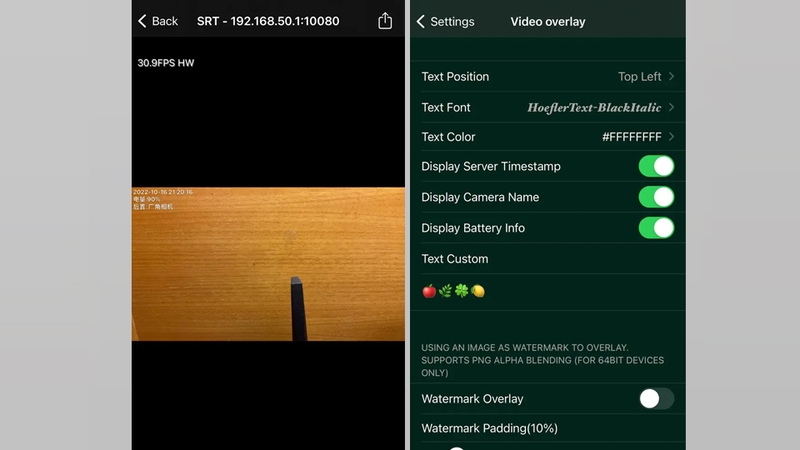This screenshot has width=800, height=450.
Task: Click the Video overlay title
Action: (x=548, y=21)
